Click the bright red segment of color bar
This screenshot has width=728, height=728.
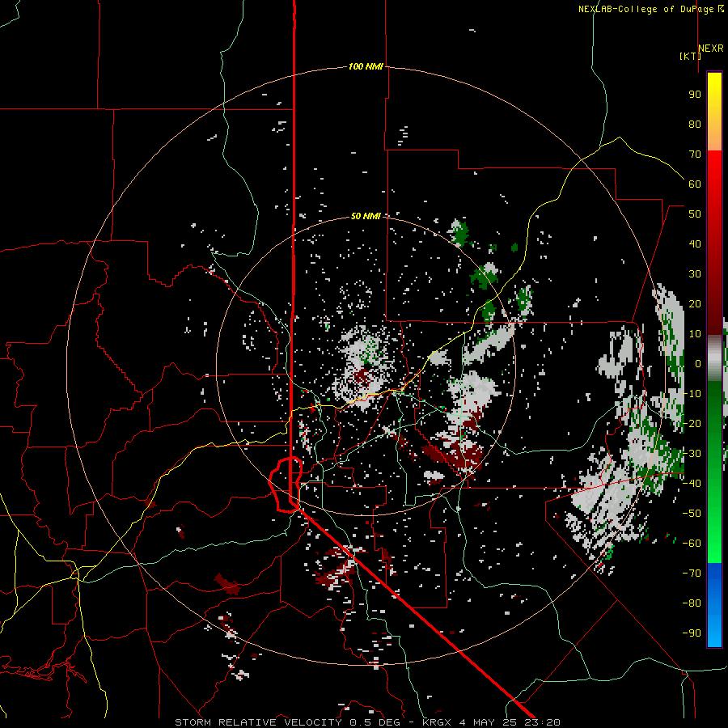click(x=714, y=176)
